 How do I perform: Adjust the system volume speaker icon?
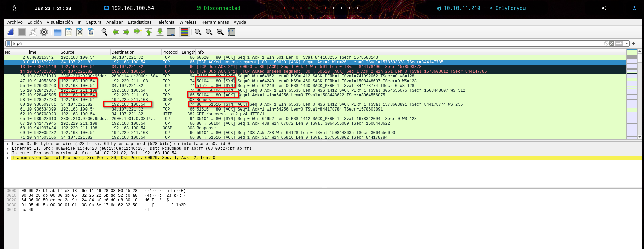pyautogui.click(x=604, y=8)
